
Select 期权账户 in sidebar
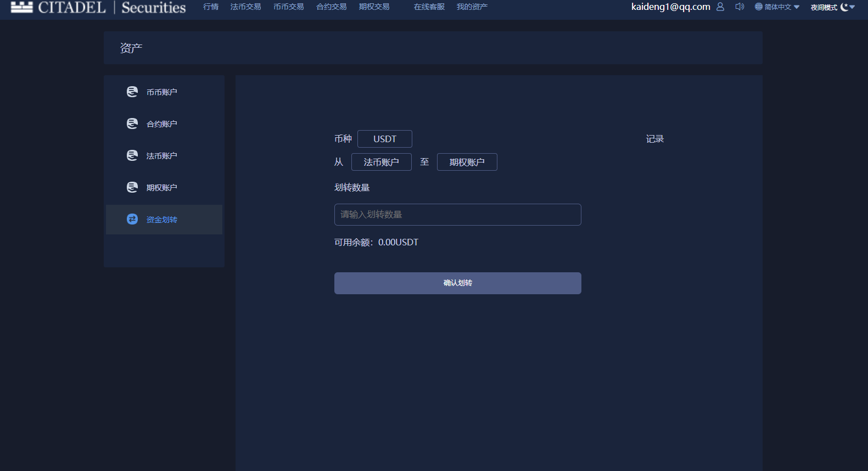(164, 188)
